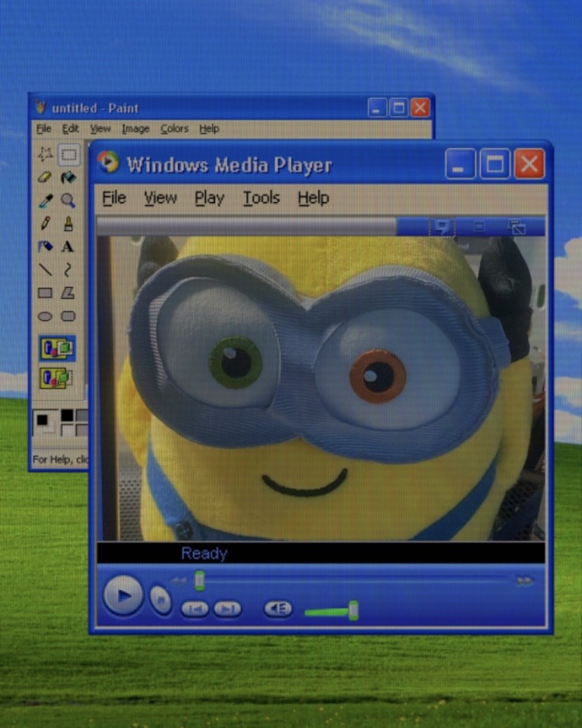
Task: Select the Pick Color eyedropper tool
Action: click(45, 200)
